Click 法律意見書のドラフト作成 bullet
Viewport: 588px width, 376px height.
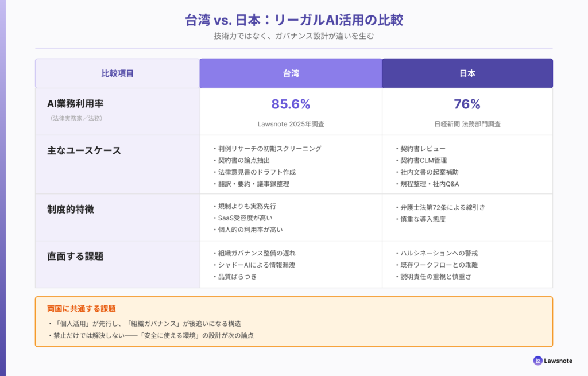[x=254, y=172]
